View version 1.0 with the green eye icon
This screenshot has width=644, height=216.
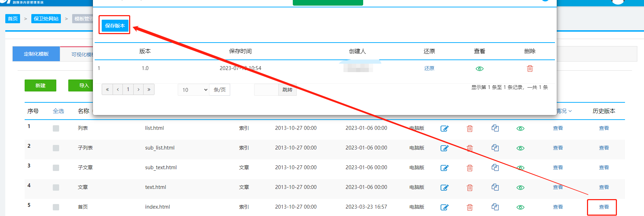click(479, 69)
